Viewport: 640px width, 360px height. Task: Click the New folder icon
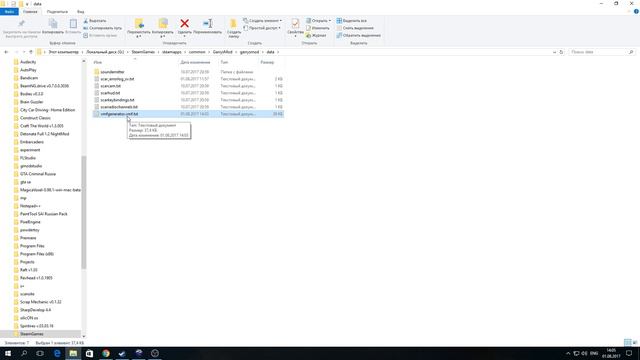[233, 24]
